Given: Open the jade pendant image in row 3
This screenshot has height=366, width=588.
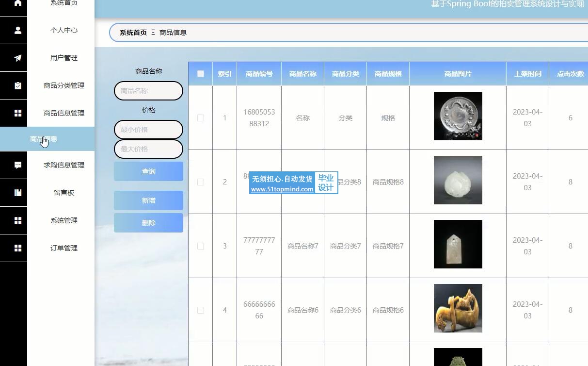Looking at the screenshot, I should (458, 244).
